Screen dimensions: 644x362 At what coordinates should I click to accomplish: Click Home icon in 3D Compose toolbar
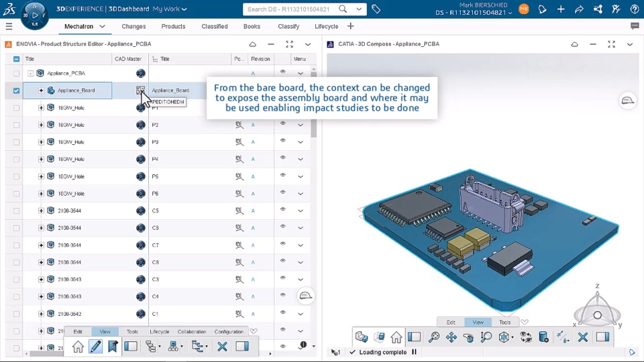click(396, 337)
